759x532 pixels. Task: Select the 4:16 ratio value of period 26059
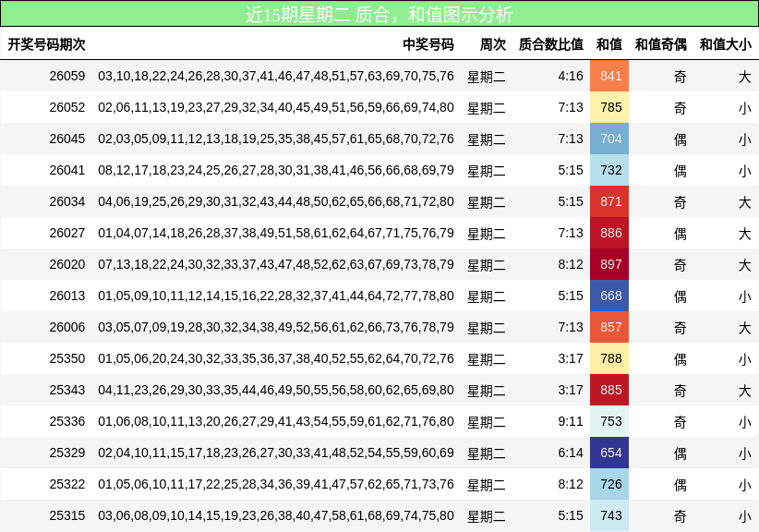570,77
